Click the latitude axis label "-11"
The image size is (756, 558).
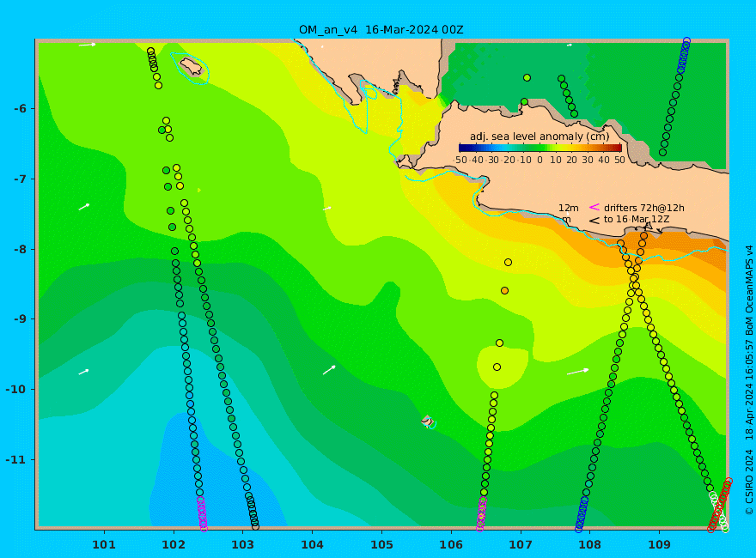click(x=17, y=459)
